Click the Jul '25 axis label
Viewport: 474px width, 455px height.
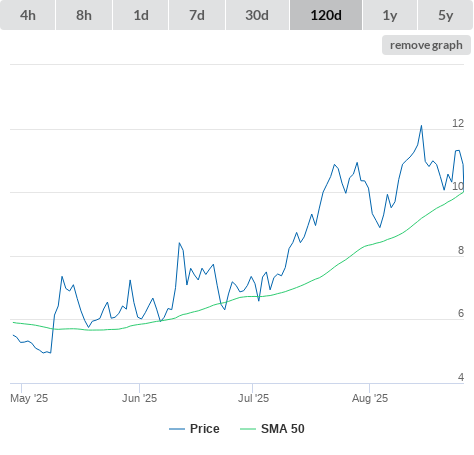point(253,398)
